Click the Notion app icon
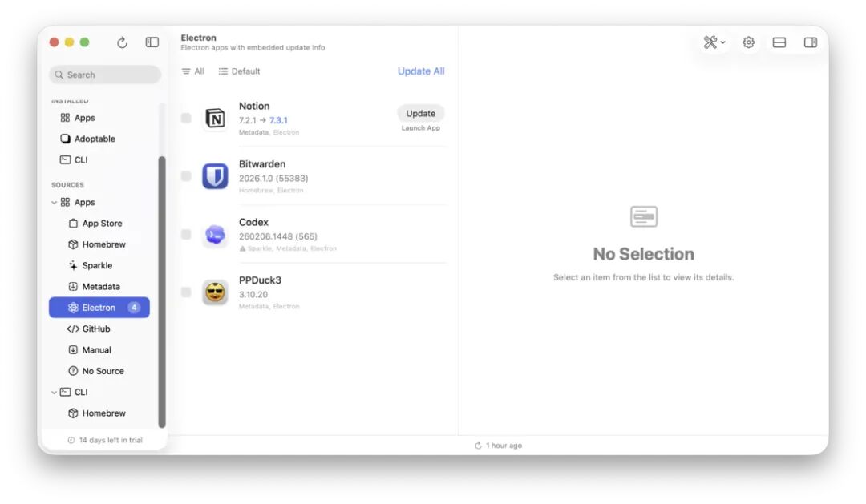Image resolution: width=866 pixels, height=504 pixels. [x=215, y=118]
